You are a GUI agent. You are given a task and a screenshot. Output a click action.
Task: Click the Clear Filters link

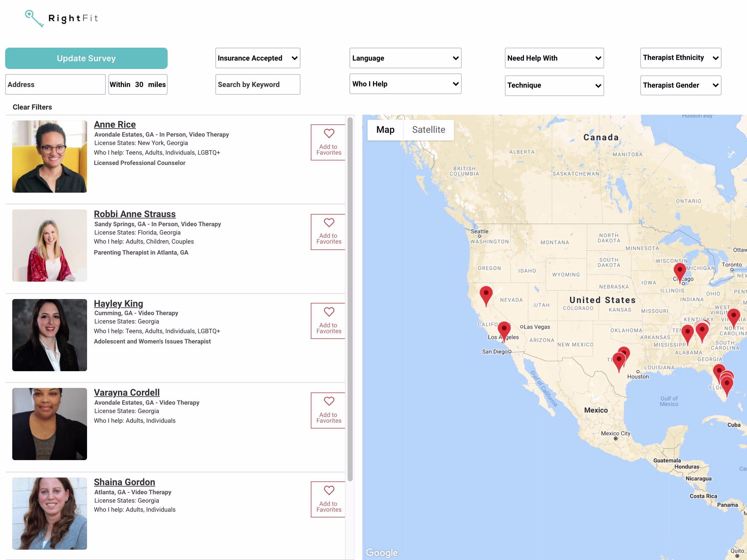coord(33,107)
